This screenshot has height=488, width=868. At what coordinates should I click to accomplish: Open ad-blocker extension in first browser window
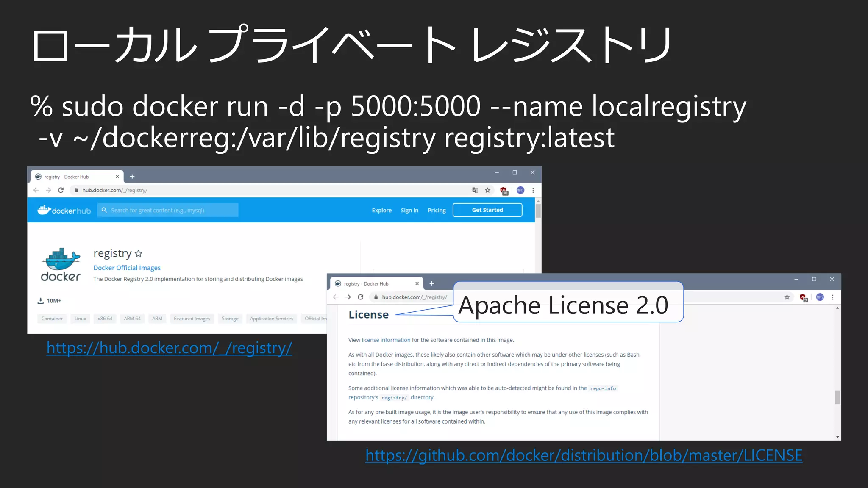tap(504, 191)
